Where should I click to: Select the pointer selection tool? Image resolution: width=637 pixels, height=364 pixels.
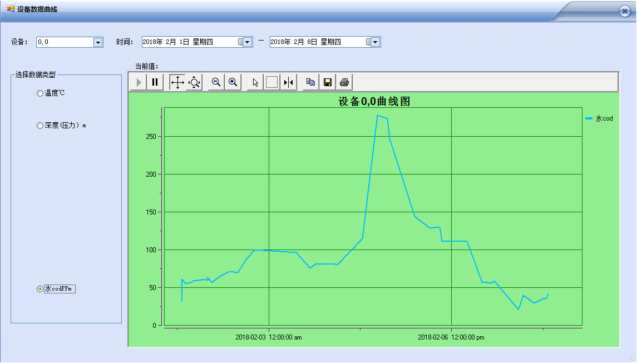tap(255, 82)
